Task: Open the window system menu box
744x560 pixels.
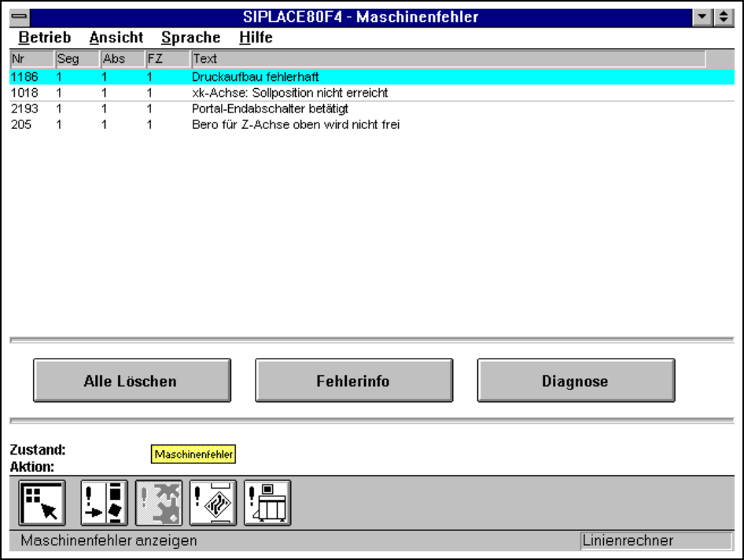Action: (x=20, y=17)
